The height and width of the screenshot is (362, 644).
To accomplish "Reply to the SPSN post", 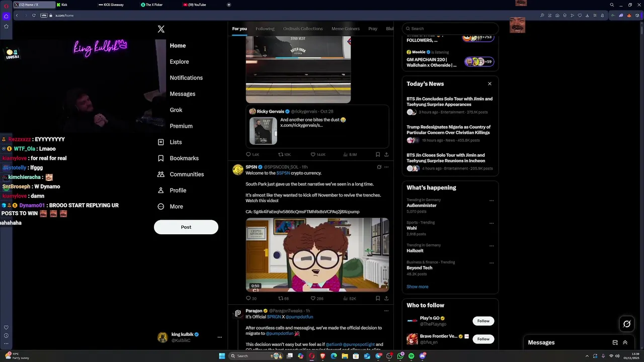I will tap(251, 298).
